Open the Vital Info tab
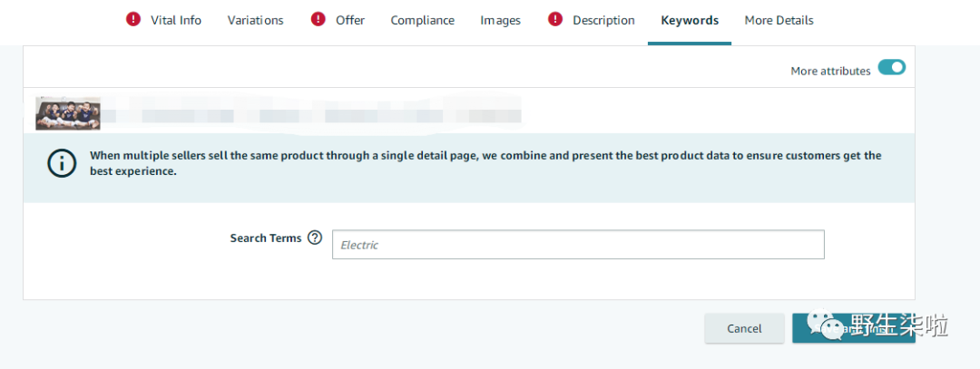This screenshot has width=980, height=369. (x=176, y=20)
